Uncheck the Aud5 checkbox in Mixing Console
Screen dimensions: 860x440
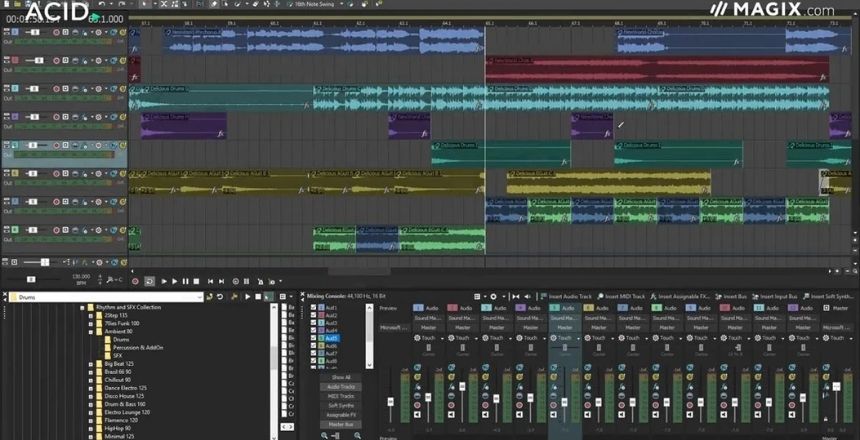pyautogui.click(x=313, y=338)
